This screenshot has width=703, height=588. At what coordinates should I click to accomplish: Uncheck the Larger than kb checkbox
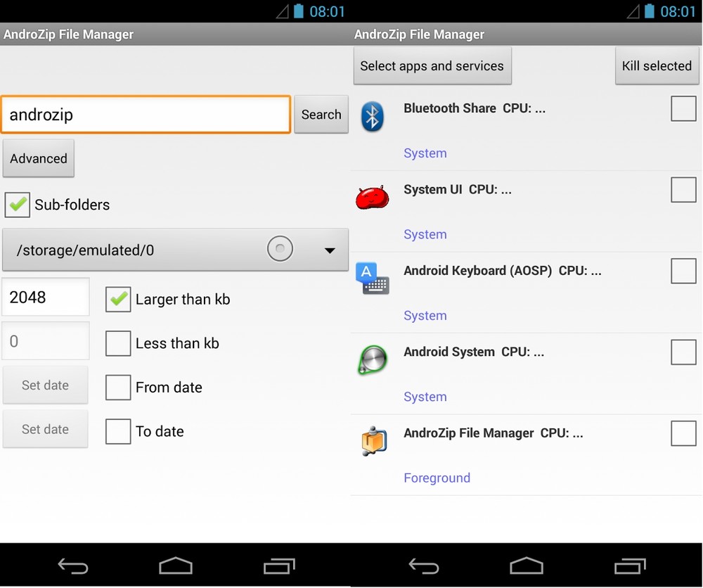point(118,299)
